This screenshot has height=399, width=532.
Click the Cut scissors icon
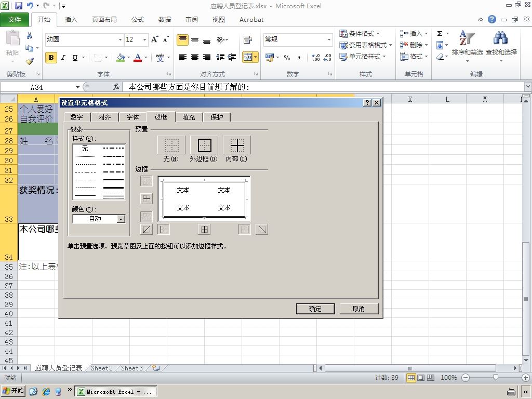pyautogui.click(x=30, y=35)
